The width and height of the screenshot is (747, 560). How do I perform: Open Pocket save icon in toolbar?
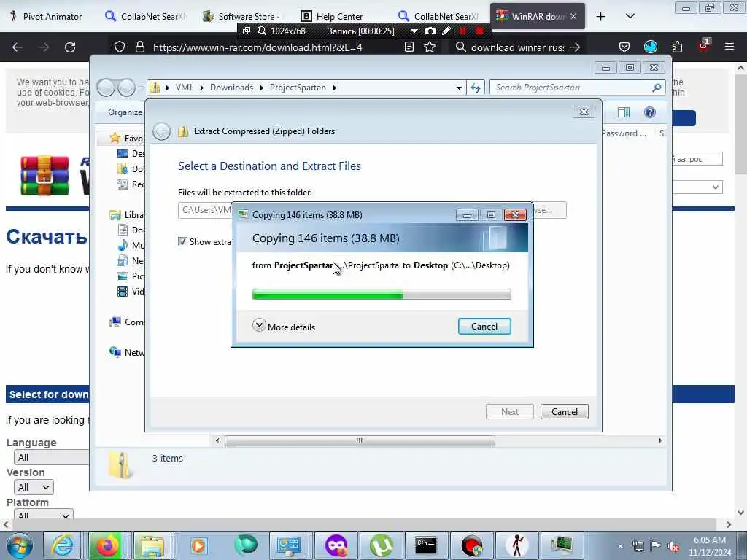[x=624, y=47]
